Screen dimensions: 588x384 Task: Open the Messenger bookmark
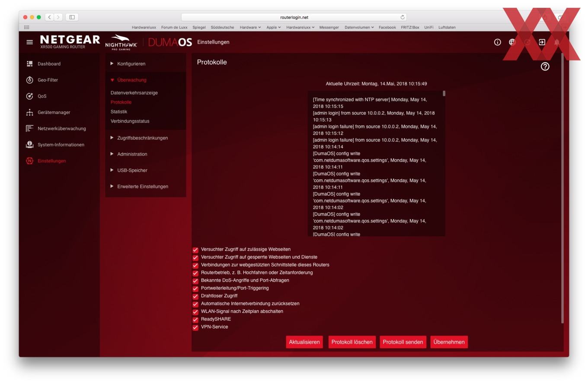[329, 27]
